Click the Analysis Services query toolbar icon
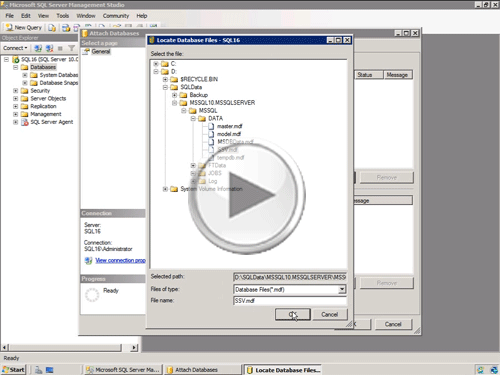 [x=66, y=28]
